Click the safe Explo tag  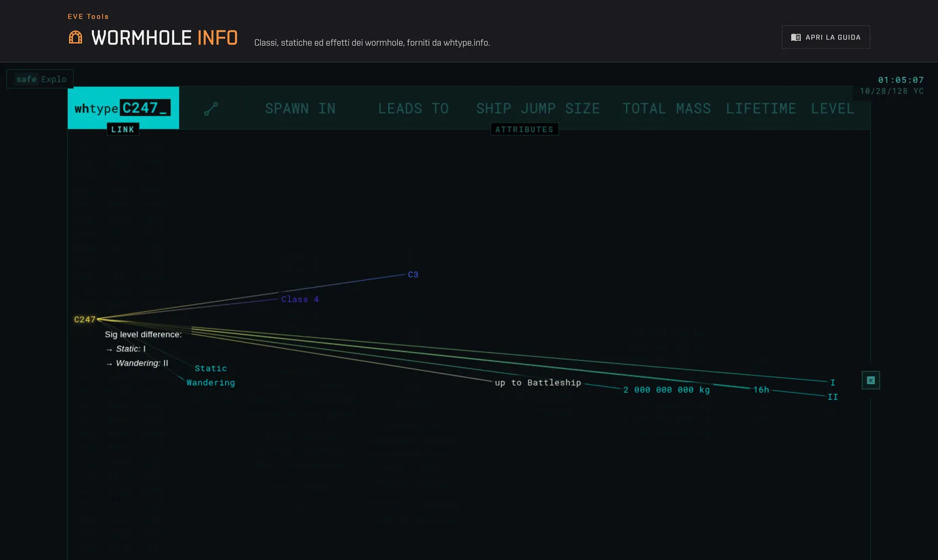40,79
